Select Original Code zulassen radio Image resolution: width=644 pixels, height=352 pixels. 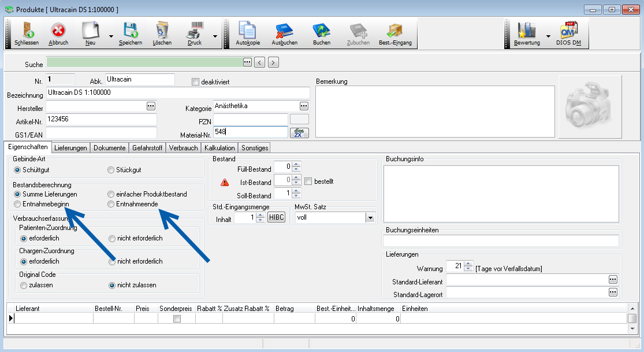point(24,286)
